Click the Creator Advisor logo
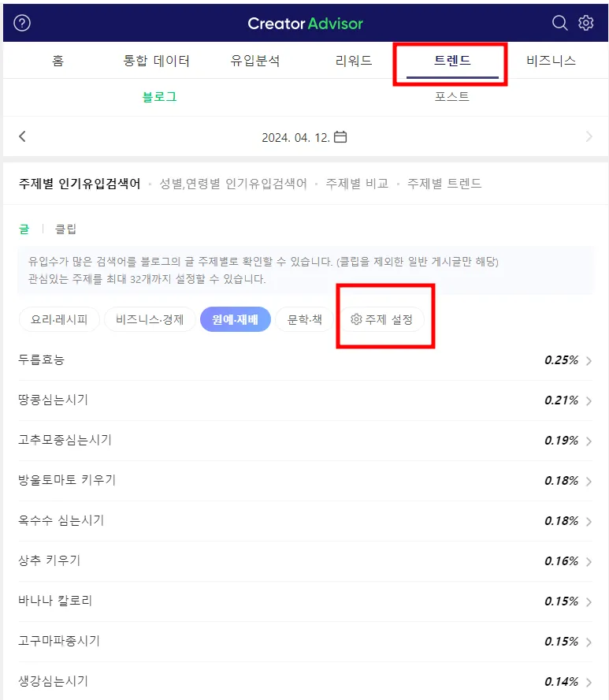The height and width of the screenshot is (700, 609). click(305, 23)
